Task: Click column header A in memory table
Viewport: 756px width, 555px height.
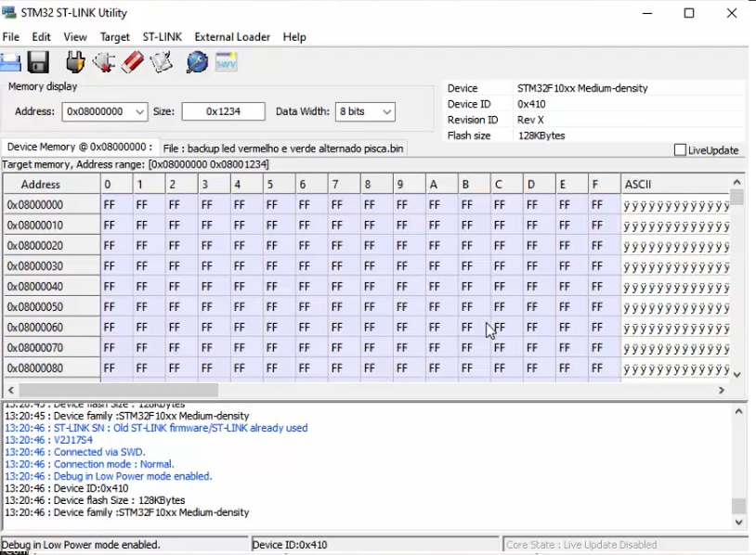Action: (x=442, y=184)
